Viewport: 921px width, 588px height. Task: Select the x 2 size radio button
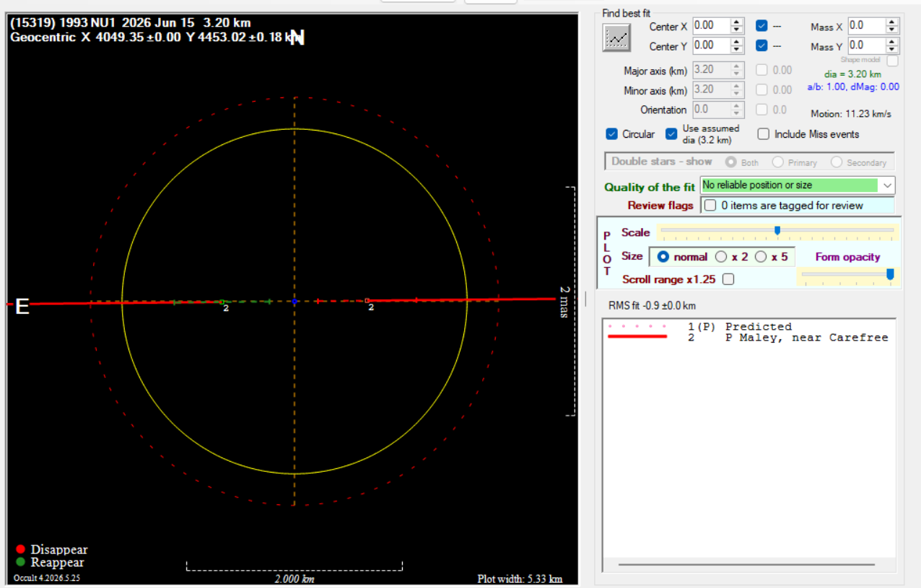(720, 257)
